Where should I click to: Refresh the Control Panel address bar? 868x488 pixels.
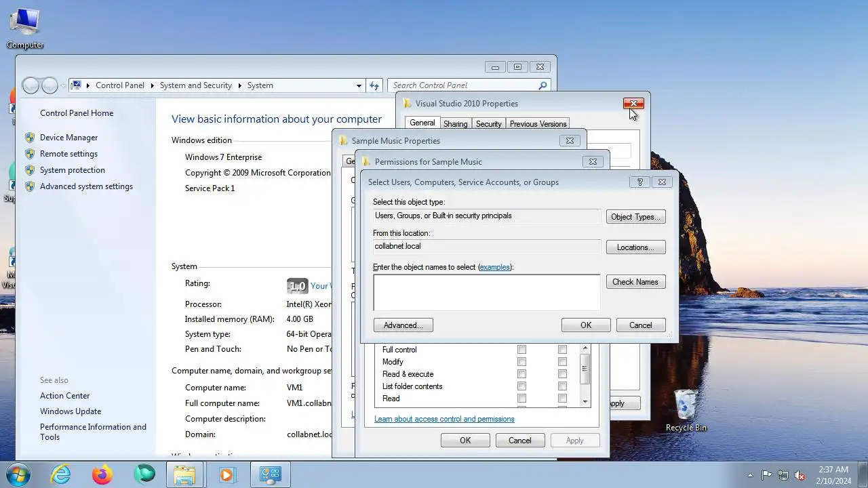pos(374,85)
